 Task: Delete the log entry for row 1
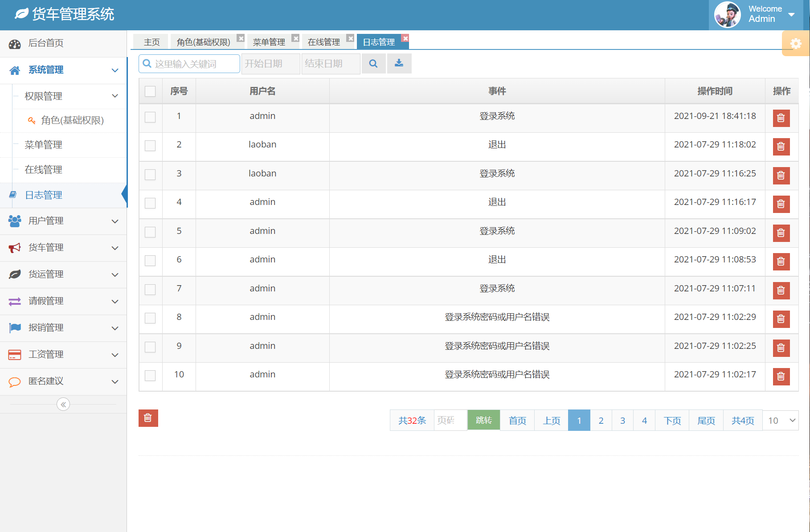(x=781, y=118)
